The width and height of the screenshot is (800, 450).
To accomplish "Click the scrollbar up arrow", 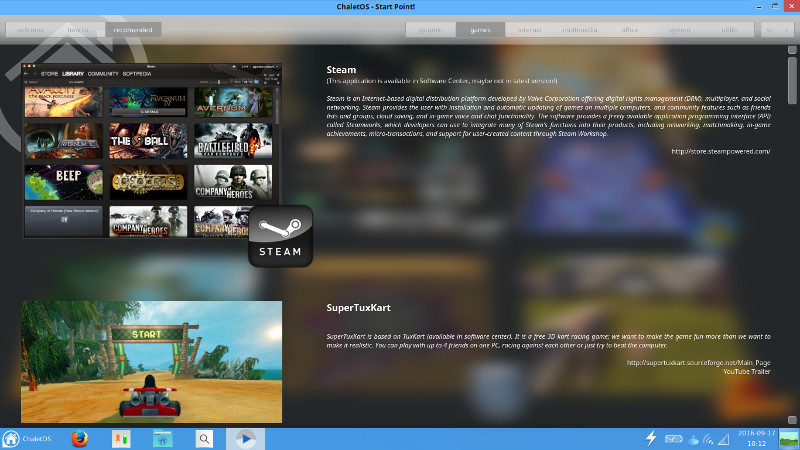I will point(792,49).
